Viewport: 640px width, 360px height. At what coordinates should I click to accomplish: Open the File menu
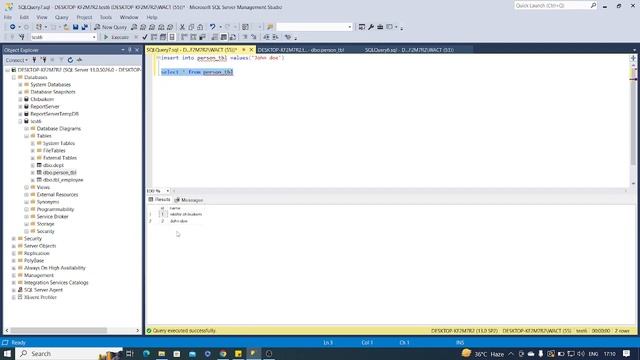coord(8,17)
